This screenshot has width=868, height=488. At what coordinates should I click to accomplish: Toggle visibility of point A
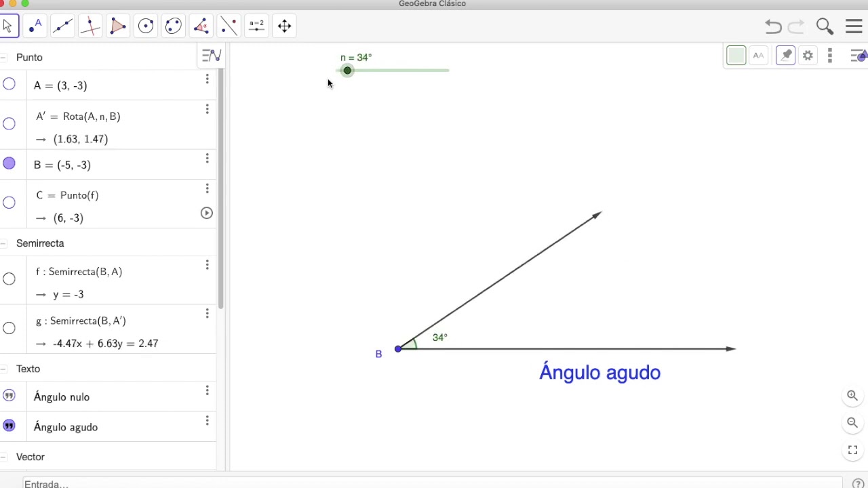pyautogui.click(x=9, y=84)
